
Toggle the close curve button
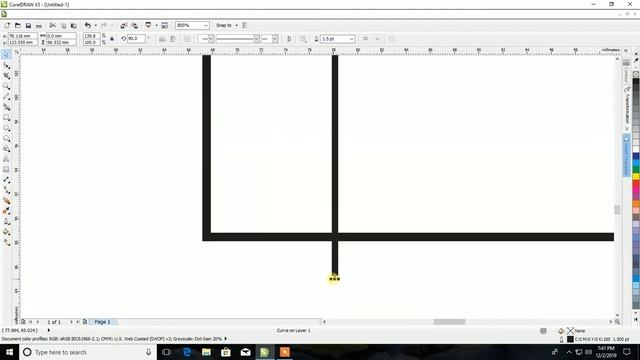pyautogui.click(x=289, y=39)
